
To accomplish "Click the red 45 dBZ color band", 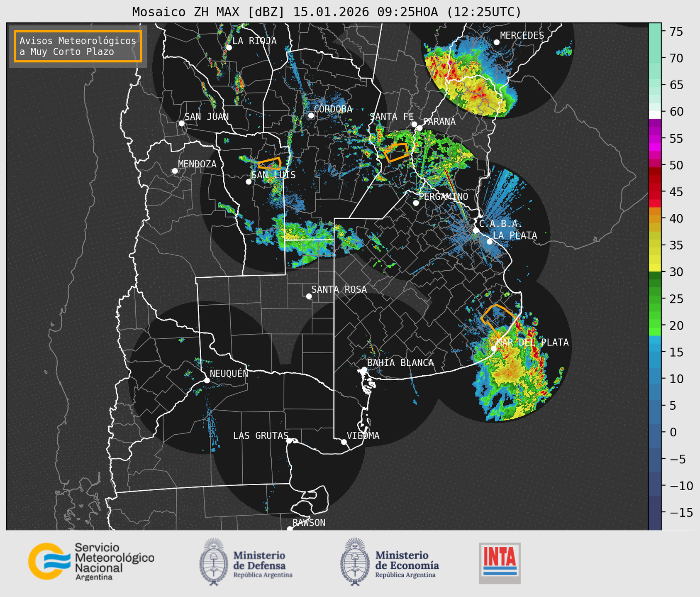I will point(655,192).
